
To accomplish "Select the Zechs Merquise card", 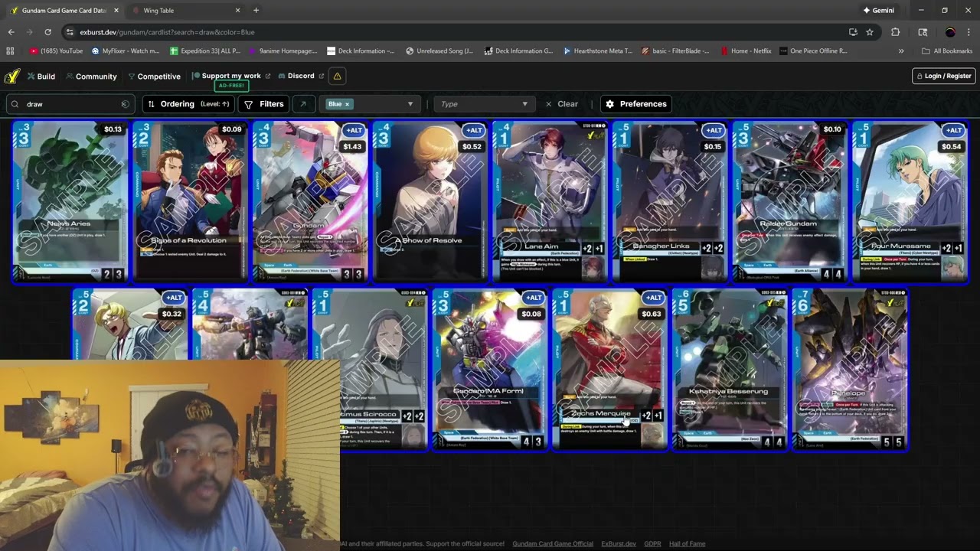I will pyautogui.click(x=609, y=370).
